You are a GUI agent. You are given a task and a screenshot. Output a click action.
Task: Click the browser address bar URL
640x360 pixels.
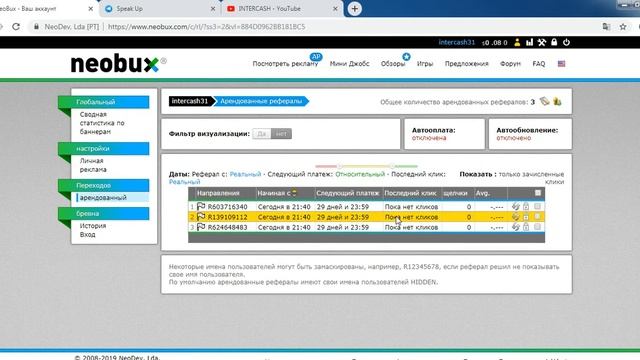[x=206, y=27]
